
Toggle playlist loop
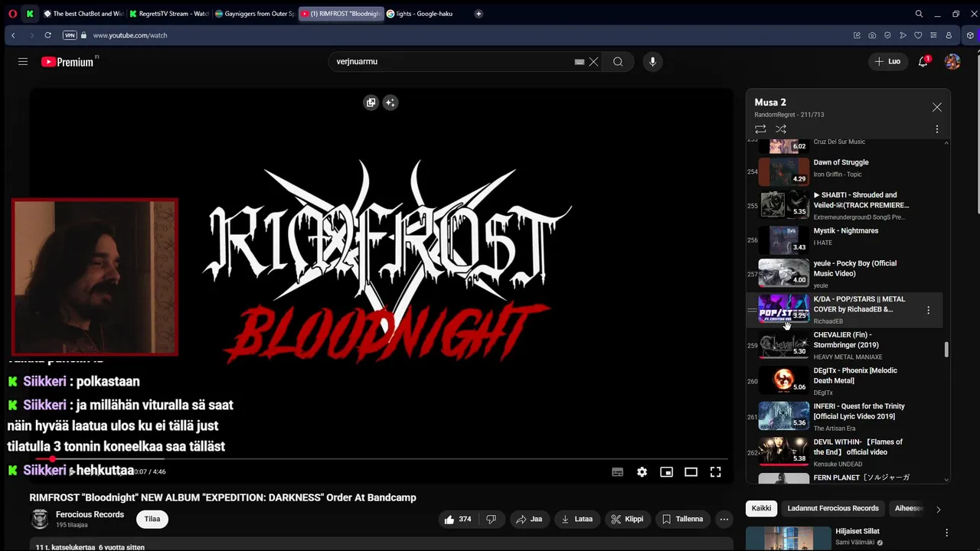pyautogui.click(x=760, y=129)
